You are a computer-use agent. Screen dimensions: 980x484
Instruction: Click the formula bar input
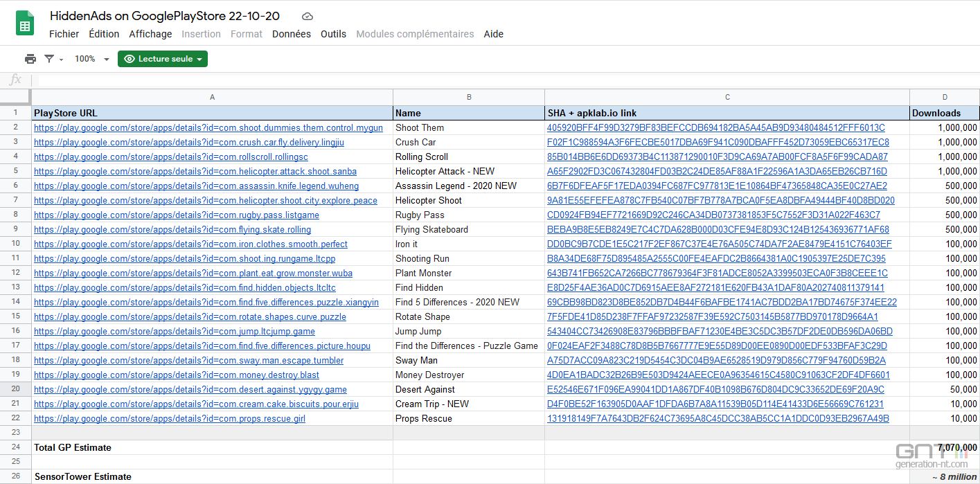pos(504,80)
